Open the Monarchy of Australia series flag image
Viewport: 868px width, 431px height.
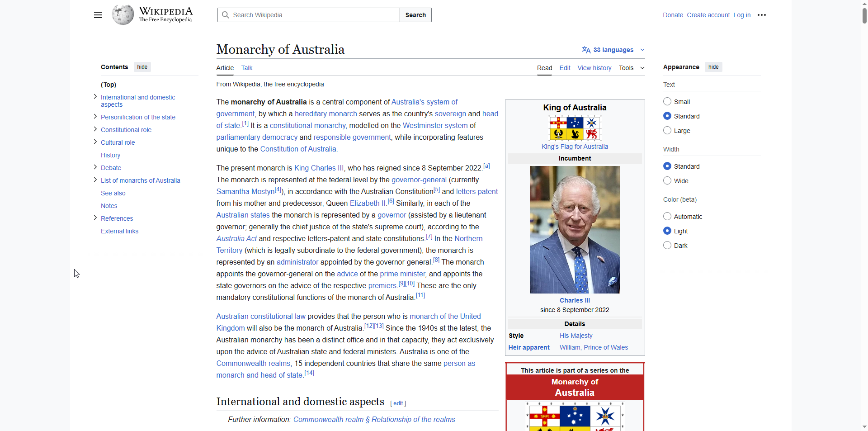coord(575,416)
